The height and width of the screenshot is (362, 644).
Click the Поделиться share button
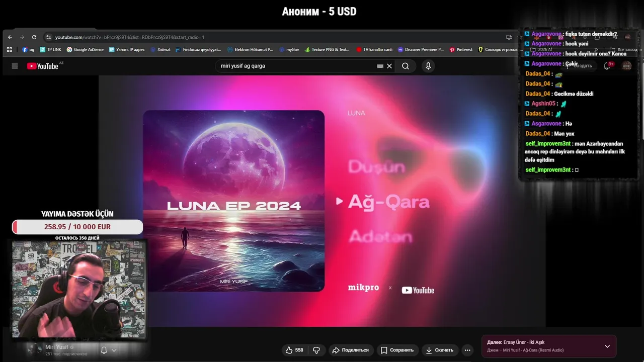pos(350,350)
